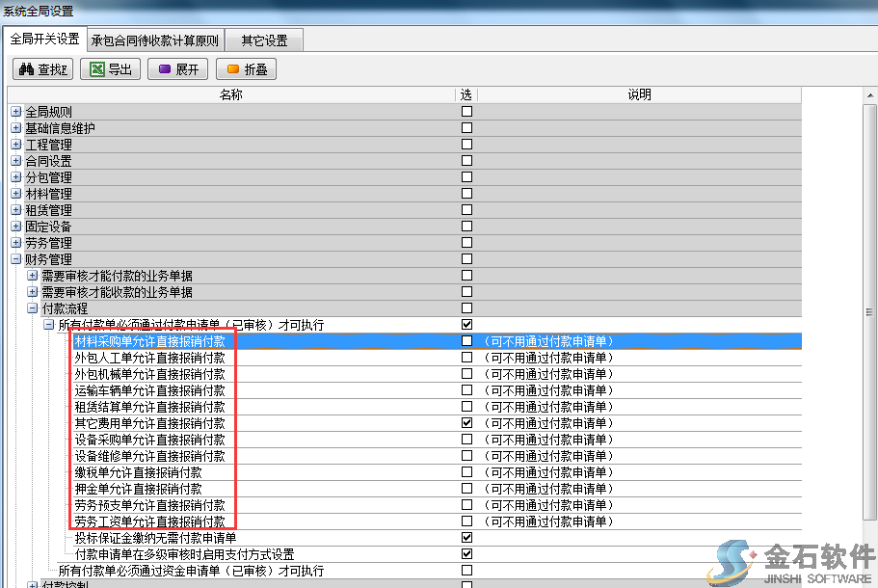Uncheck 投标保证金缴纳无需付款申请单 checkbox
Image resolution: width=878 pixels, height=588 pixels.
coord(466,538)
